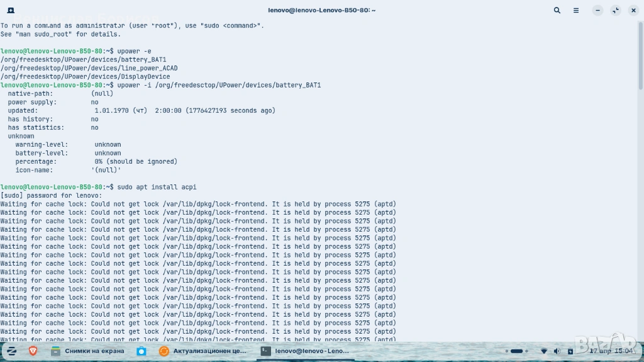Click the 'sudo apt install acpi' command line
The image size is (644, 362).
(157, 187)
